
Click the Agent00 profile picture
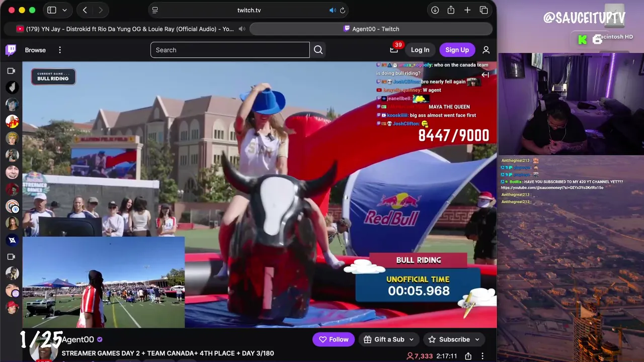[43, 348]
